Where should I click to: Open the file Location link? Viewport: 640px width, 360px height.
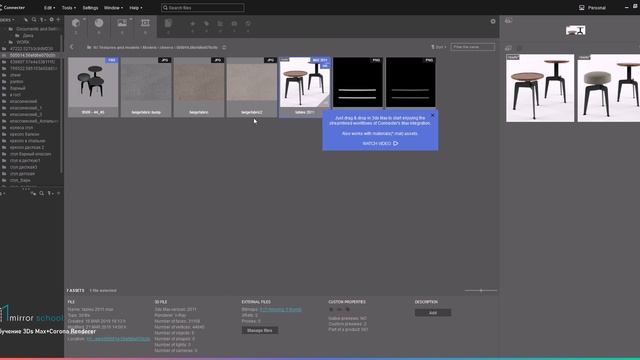118,339
